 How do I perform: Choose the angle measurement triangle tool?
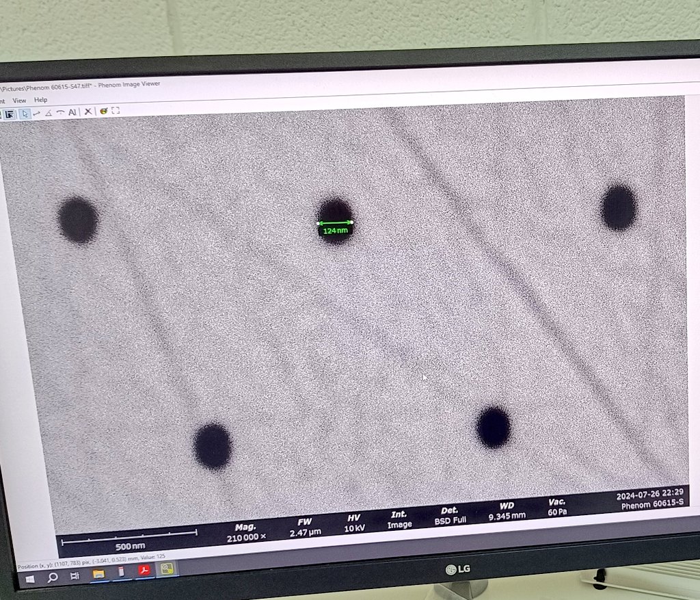(x=49, y=113)
